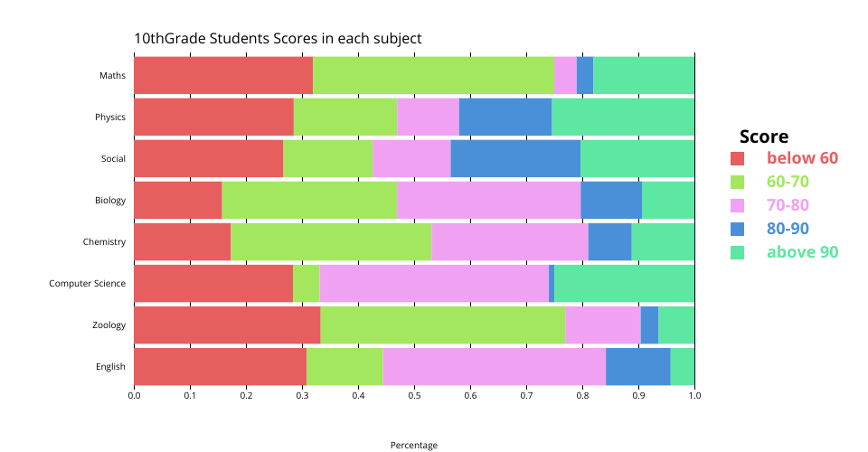This screenshot has height=452, width=868.
Task: Select the teal above-90 segment of Social bar
Action: 637,158
